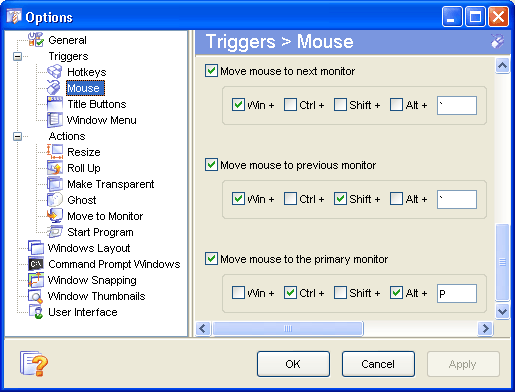This screenshot has height=392, width=515.
Task: Select Hotkeys under Triggers
Action: point(87,72)
